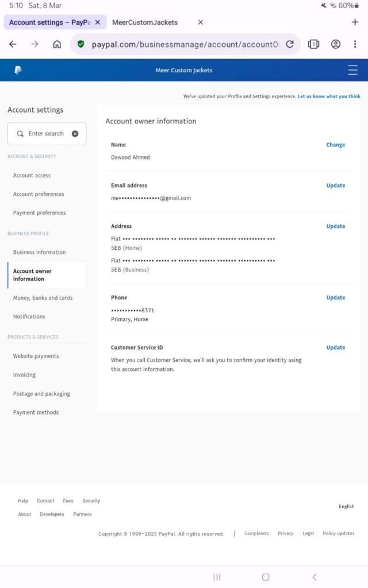
Task: Click into the Enter search field
Action: point(46,134)
